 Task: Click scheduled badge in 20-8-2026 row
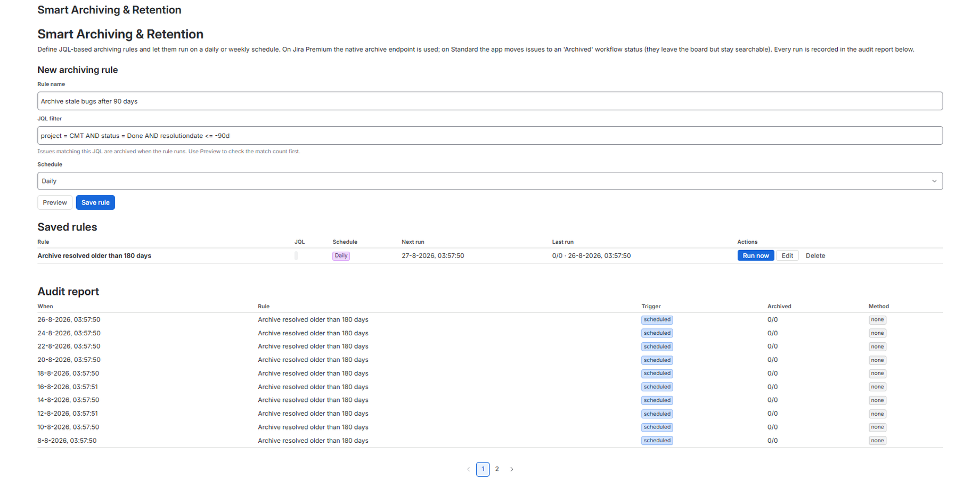[657, 360]
